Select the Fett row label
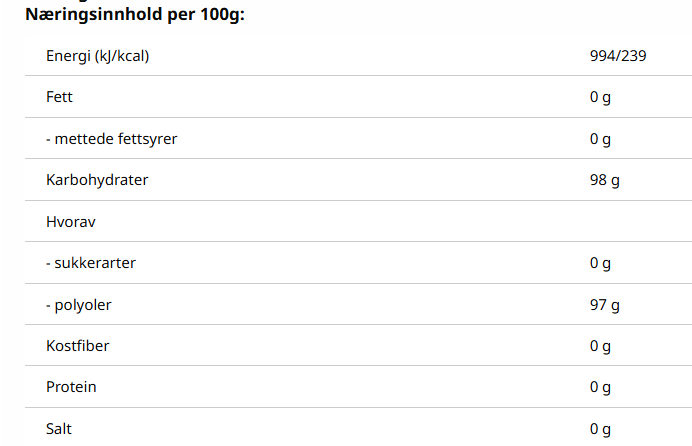This screenshot has width=692, height=446. pyautogui.click(x=59, y=97)
